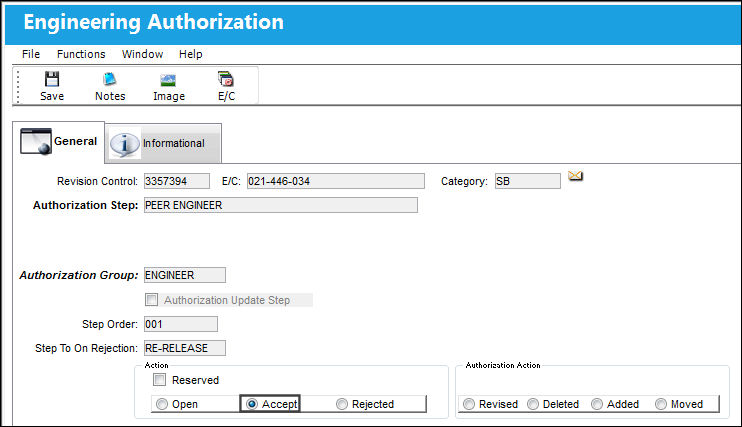Select the Open action radio button
Viewport: 742px width, 427px height.
coord(162,404)
